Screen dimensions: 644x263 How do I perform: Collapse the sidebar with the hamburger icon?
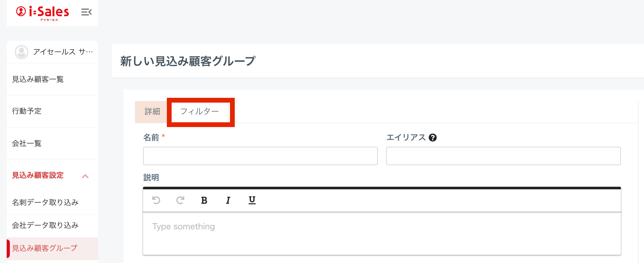click(86, 12)
